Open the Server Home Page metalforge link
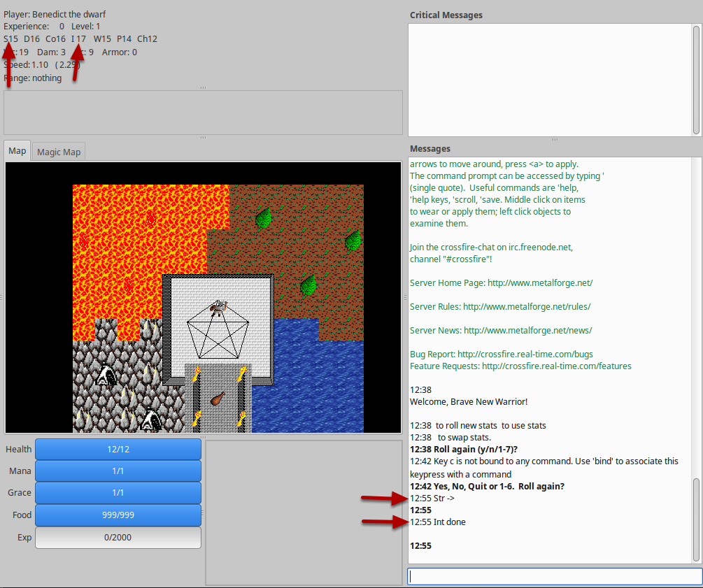Screen dimensions: 703x588 (539, 283)
